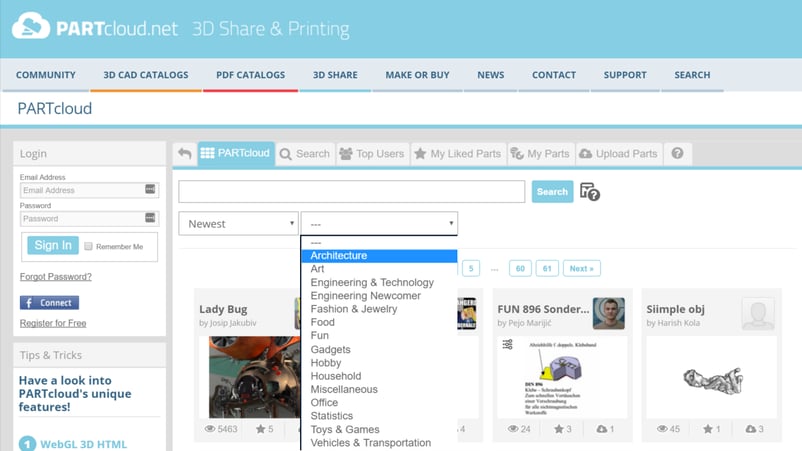Go to page 61
Viewport: 802px width, 451px height.
(547, 268)
